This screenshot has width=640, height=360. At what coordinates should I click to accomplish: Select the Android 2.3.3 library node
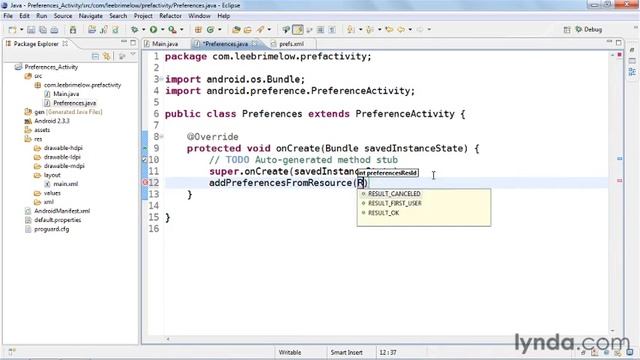click(51, 121)
